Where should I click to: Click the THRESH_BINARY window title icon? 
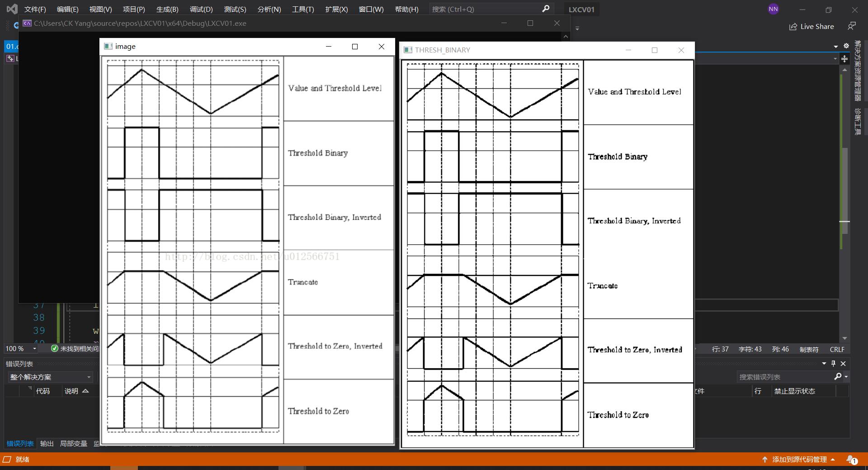pyautogui.click(x=408, y=50)
